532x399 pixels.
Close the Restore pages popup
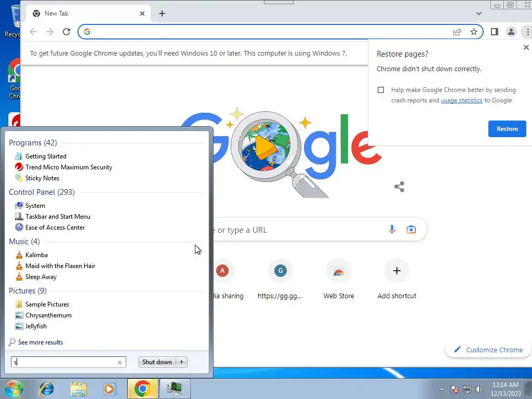point(526,47)
